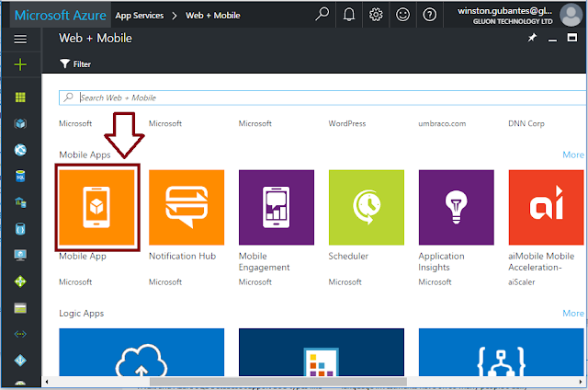
Task: Click the umbraco.com publisher text
Action: coord(442,123)
